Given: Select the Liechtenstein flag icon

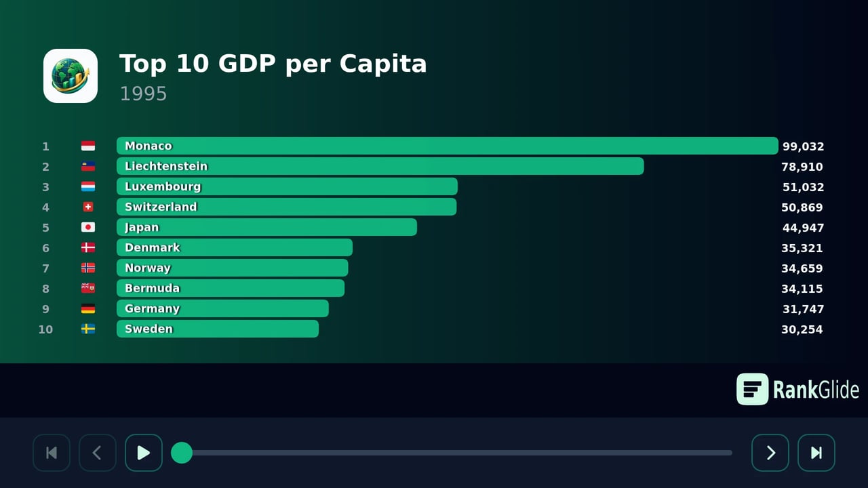Looking at the screenshot, I should (88, 166).
